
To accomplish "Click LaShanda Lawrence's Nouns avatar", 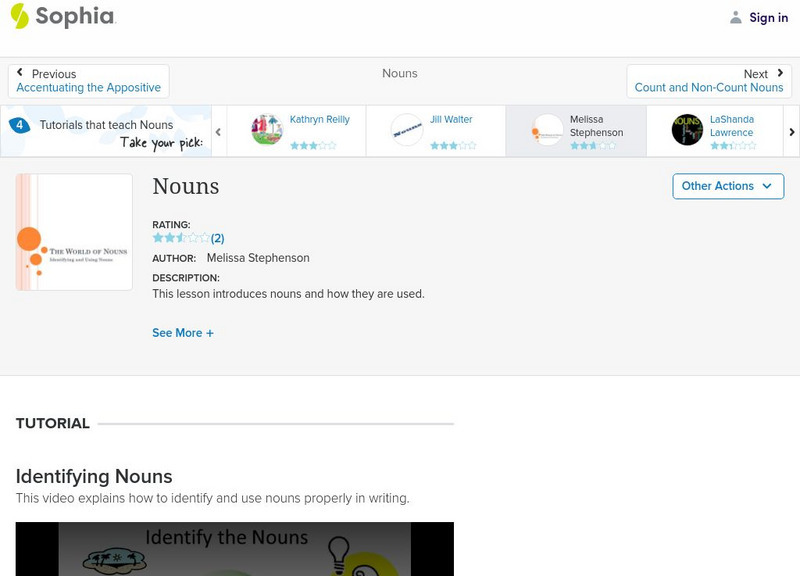I will point(687,129).
